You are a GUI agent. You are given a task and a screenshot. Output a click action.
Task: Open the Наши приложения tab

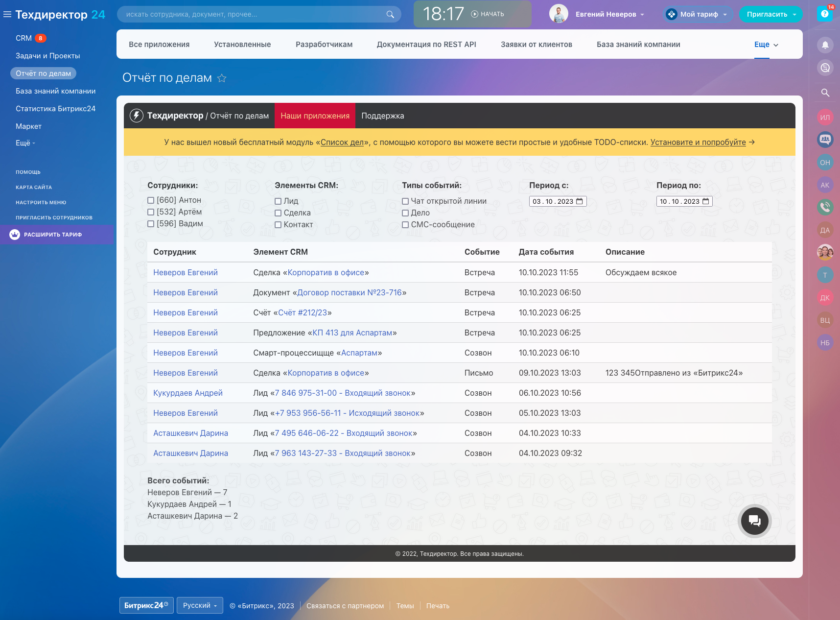click(315, 116)
